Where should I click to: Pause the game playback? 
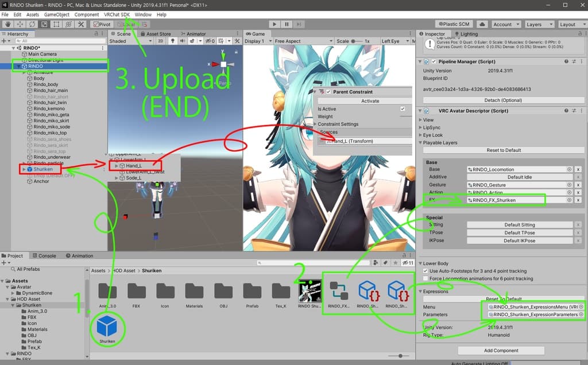[287, 24]
